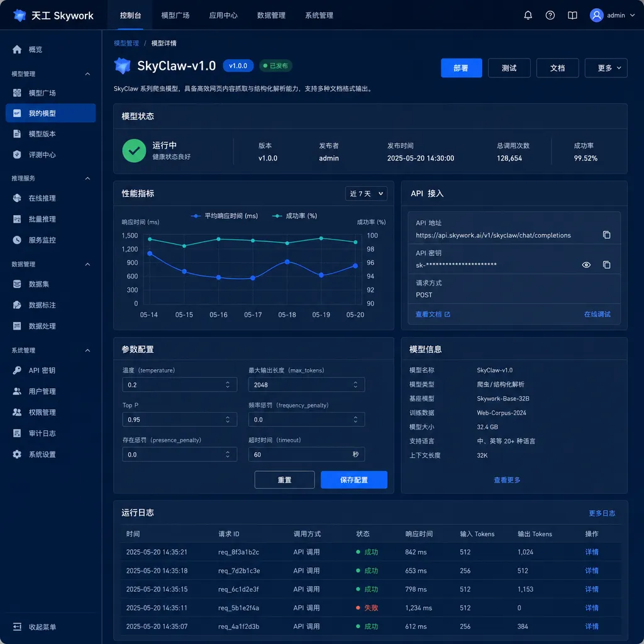Image resolution: width=644 pixels, height=644 pixels.
Task: Open the 更多 actions dropdown
Action: coord(606,68)
